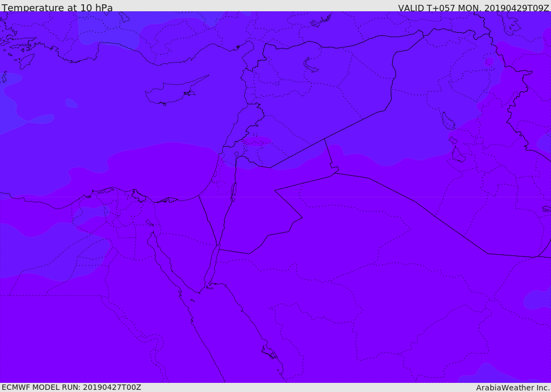The height and width of the screenshot is (392, 551).
Task: Click the 'ArabiaWeather Inc.' credit text
Action: click(x=513, y=388)
